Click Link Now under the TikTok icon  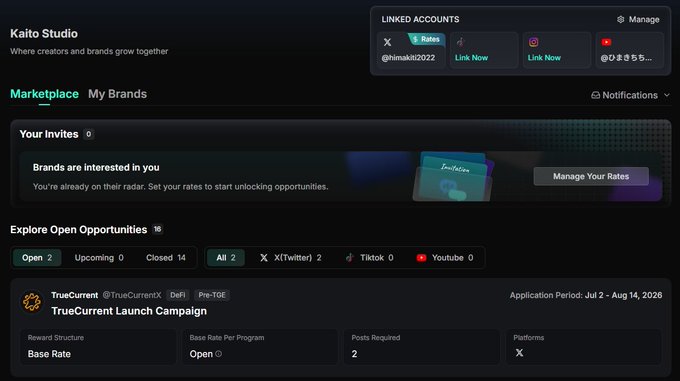point(471,58)
